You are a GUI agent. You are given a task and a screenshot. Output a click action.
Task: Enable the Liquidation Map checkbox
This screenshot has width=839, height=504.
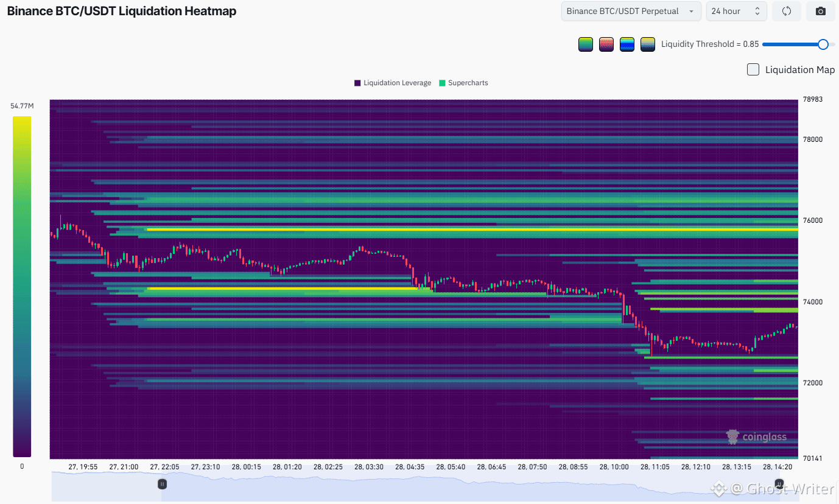(x=753, y=69)
